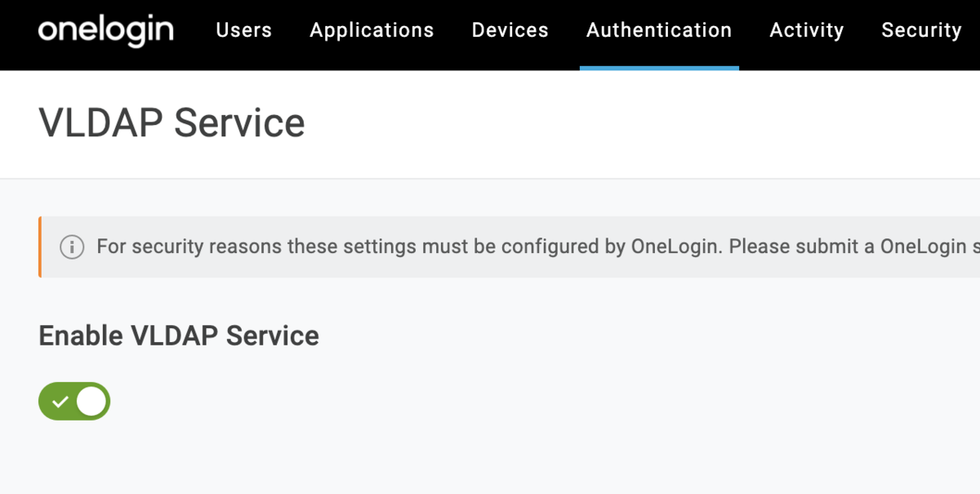Navigate to the Devices section

tap(510, 30)
